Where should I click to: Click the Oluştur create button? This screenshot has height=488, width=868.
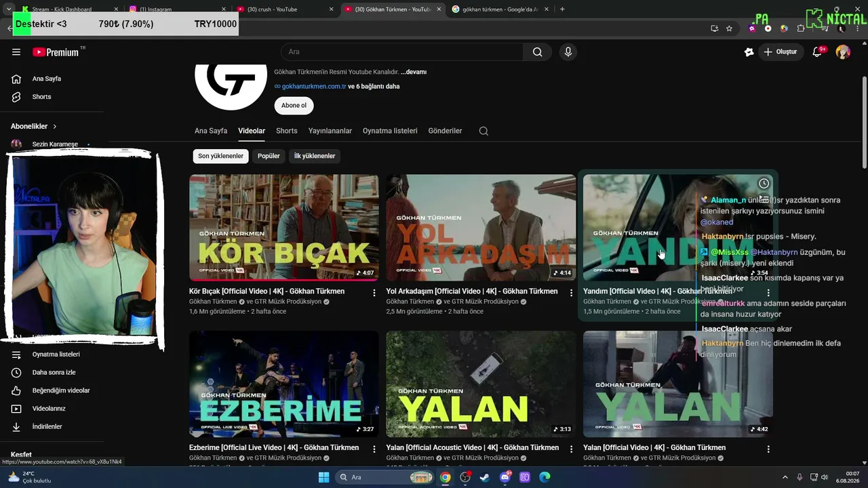click(x=781, y=52)
